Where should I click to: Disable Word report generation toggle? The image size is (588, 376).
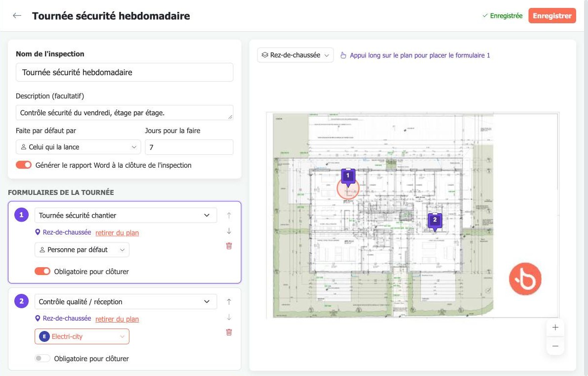coord(24,165)
